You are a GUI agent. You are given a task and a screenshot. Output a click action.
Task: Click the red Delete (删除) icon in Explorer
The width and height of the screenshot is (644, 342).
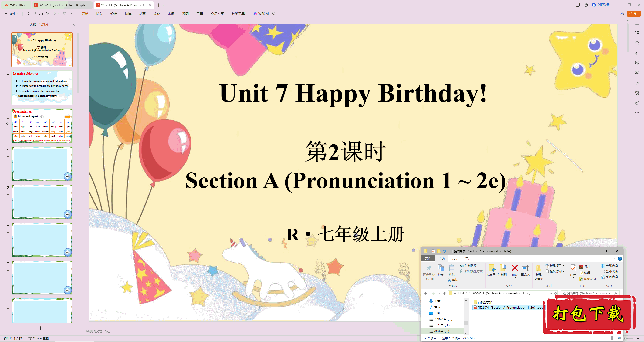pyautogui.click(x=515, y=268)
